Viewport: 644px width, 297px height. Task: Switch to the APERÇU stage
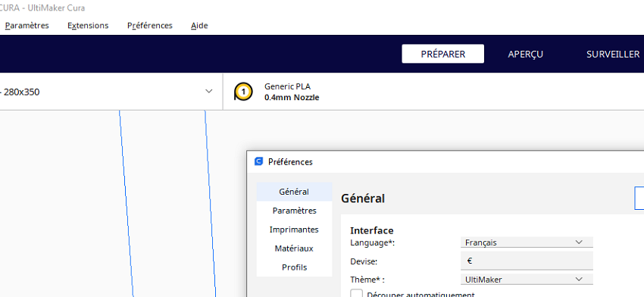coord(525,54)
